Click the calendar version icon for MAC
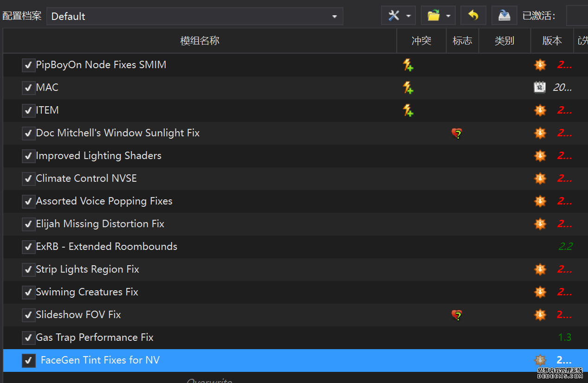This screenshot has width=588, height=383. pos(540,87)
